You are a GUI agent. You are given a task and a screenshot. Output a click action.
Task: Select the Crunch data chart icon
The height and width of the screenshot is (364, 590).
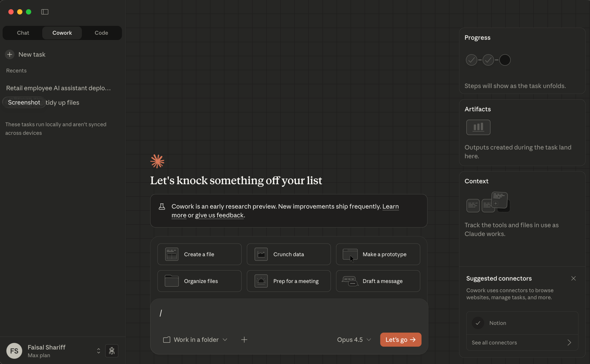click(261, 254)
